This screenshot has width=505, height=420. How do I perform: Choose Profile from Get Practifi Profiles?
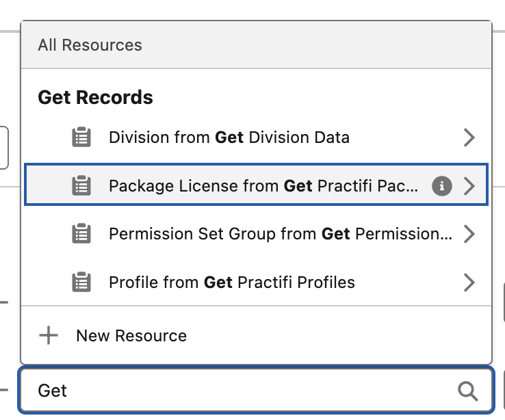[231, 282]
